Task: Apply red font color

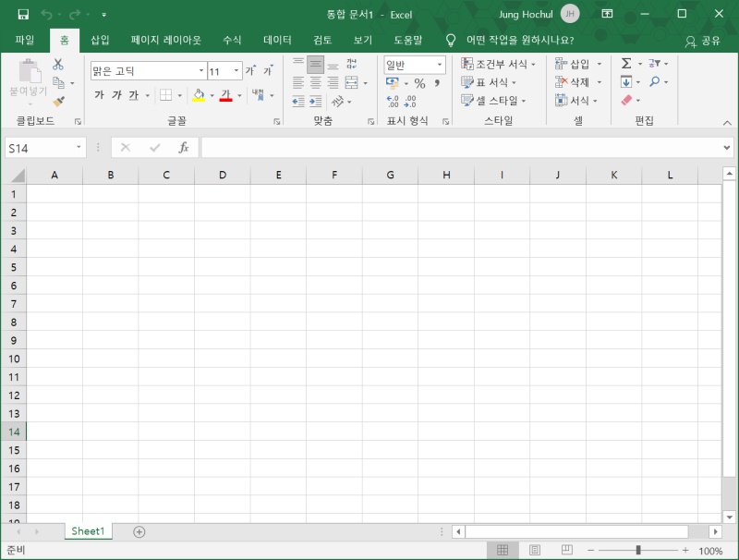Action: tap(225, 95)
